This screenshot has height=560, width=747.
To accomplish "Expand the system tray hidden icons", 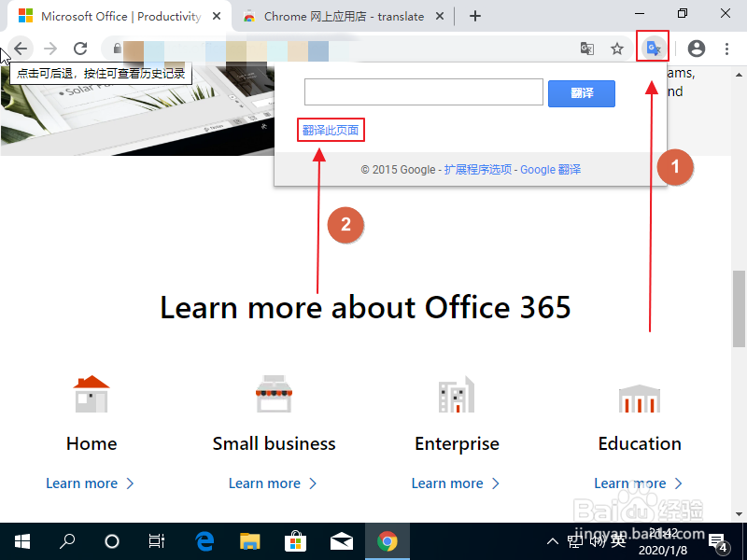I will (x=552, y=541).
